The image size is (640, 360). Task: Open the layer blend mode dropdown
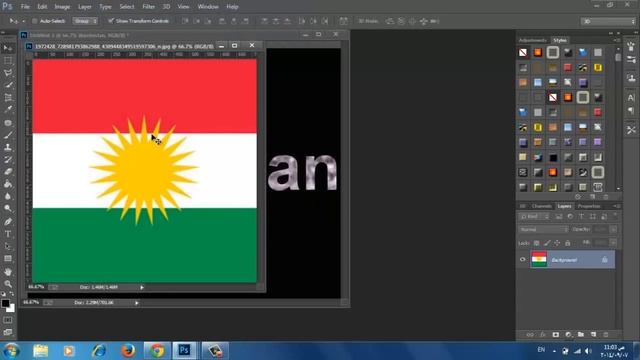pyautogui.click(x=543, y=229)
